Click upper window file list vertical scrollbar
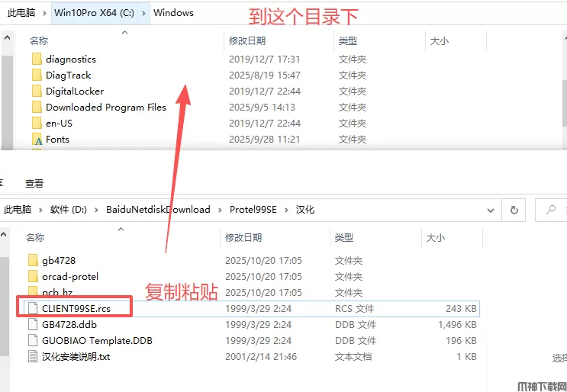This screenshot has width=567, height=392. pos(565,103)
